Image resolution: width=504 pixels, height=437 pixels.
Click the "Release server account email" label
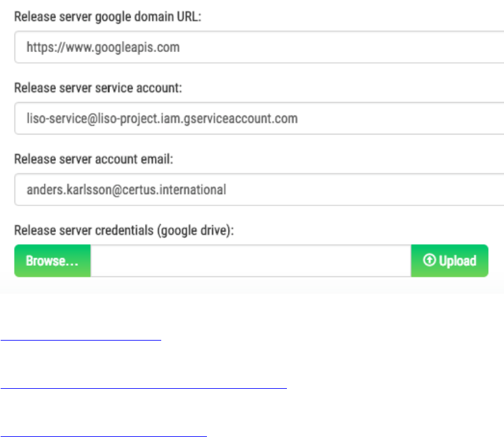tap(94, 160)
